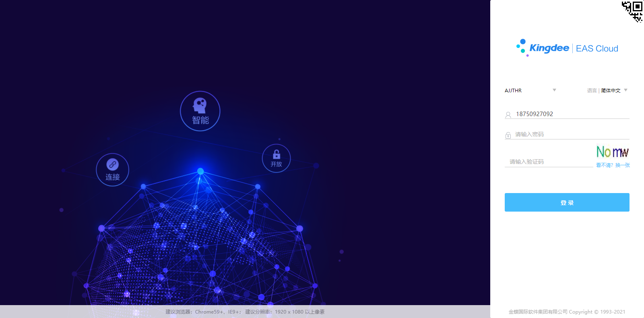Click the 开放 unlock icon circle
644x318 pixels.
click(x=276, y=158)
